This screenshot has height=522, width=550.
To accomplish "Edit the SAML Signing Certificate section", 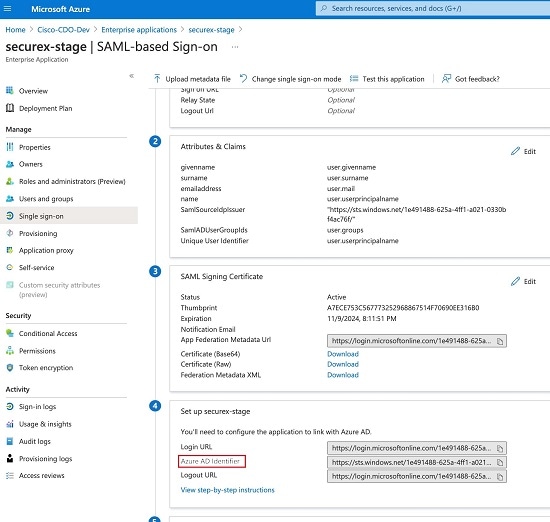I will 523,281.
